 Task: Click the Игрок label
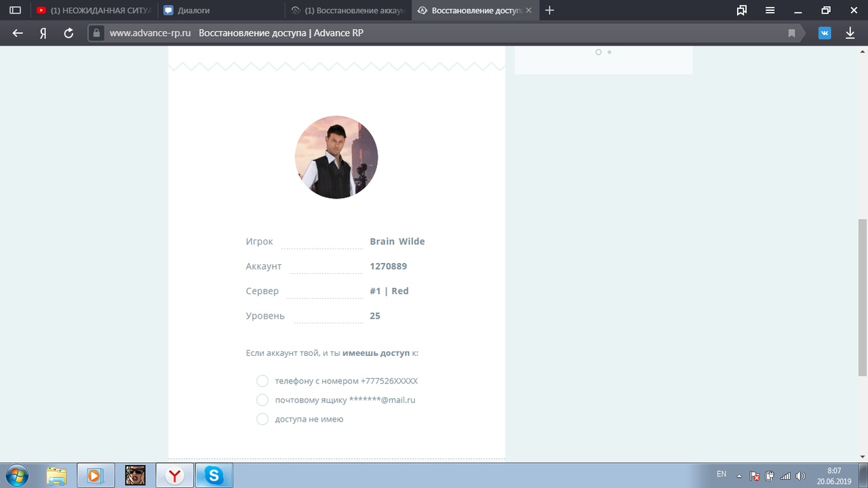coord(259,241)
